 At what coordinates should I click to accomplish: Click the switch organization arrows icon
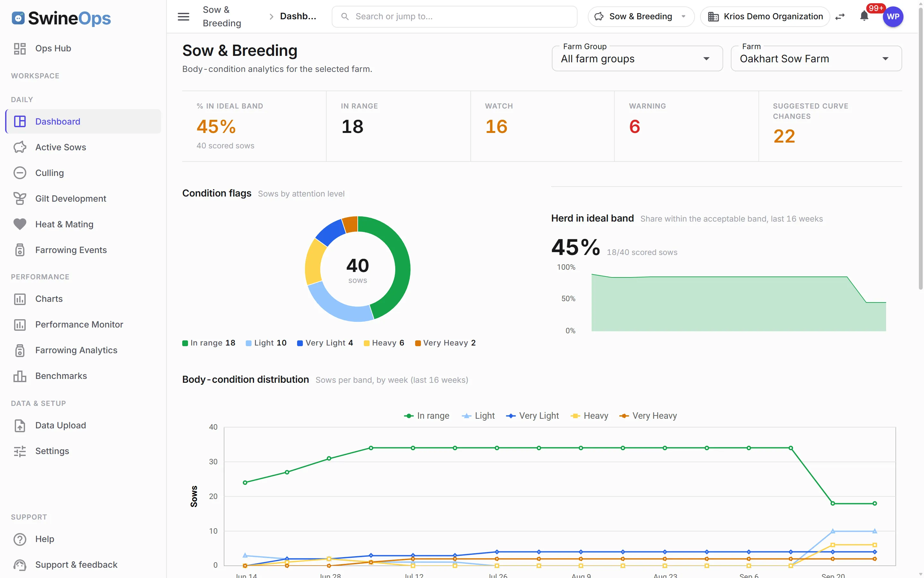coord(840,16)
